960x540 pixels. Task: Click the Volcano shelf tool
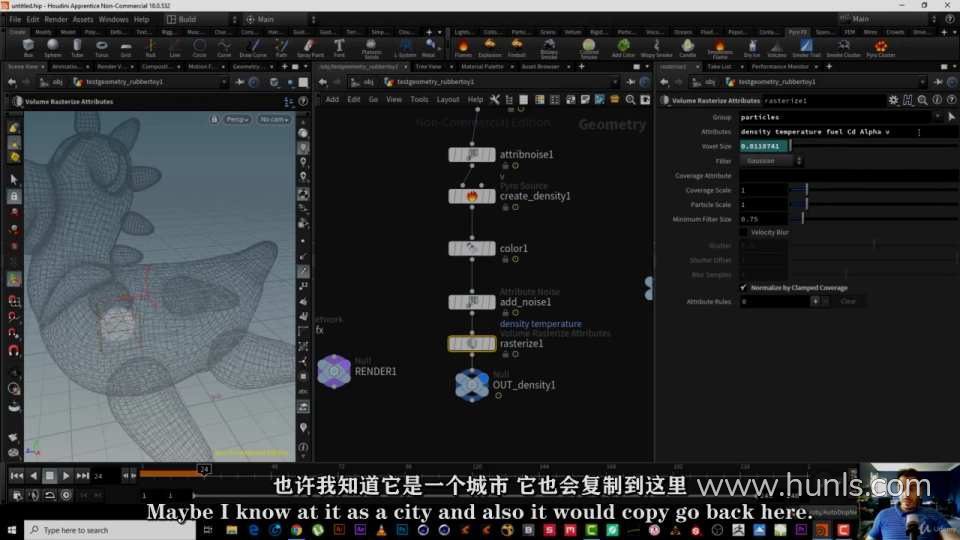[776, 47]
